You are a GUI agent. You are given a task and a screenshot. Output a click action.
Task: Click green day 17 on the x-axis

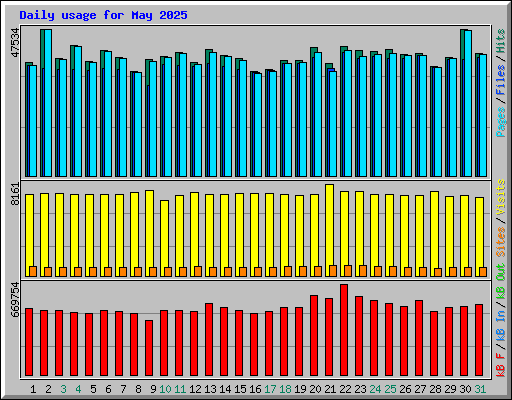point(270,389)
